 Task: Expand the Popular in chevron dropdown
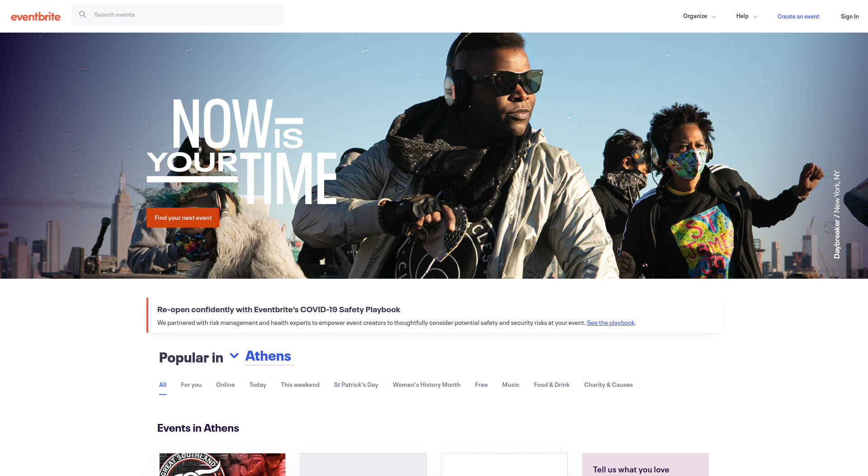[x=234, y=356]
